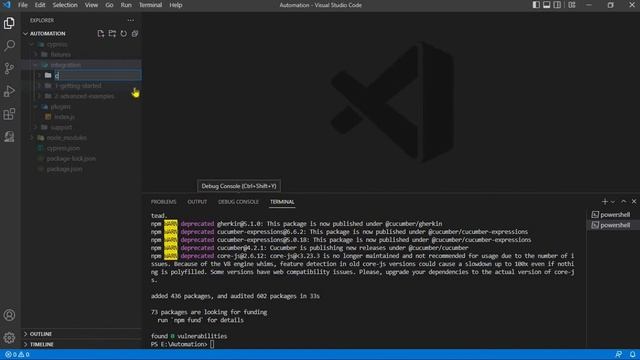Screen dimensions: 640x360
Task: Open errors and warnings count in status bar
Action: click(x=17, y=354)
